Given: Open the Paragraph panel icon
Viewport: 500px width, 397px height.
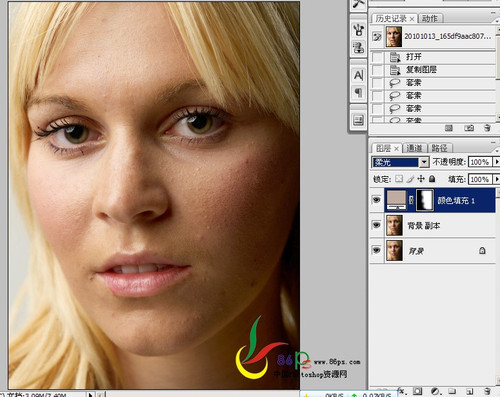Looking at the screenshot, I should [359, 92].
